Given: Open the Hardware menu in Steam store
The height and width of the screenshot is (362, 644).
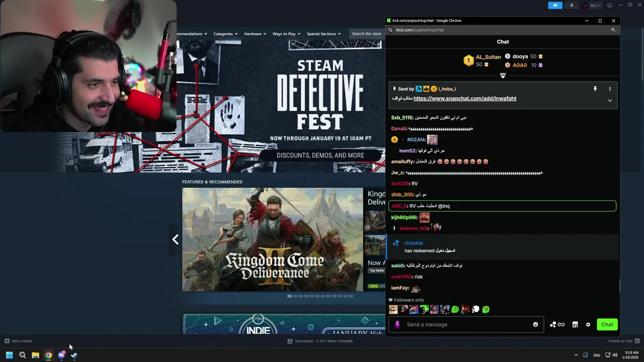Looking at the screenshot, I should tap(255, 34).
